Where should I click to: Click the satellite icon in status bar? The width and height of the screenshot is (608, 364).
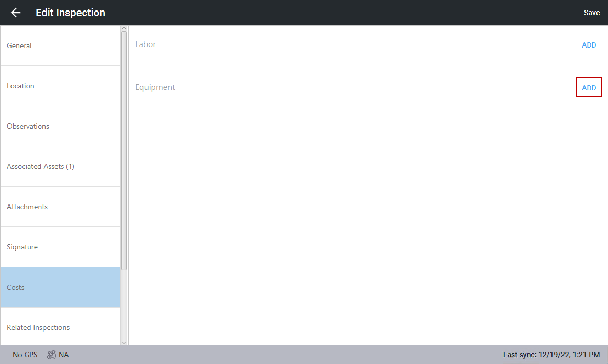51,355
